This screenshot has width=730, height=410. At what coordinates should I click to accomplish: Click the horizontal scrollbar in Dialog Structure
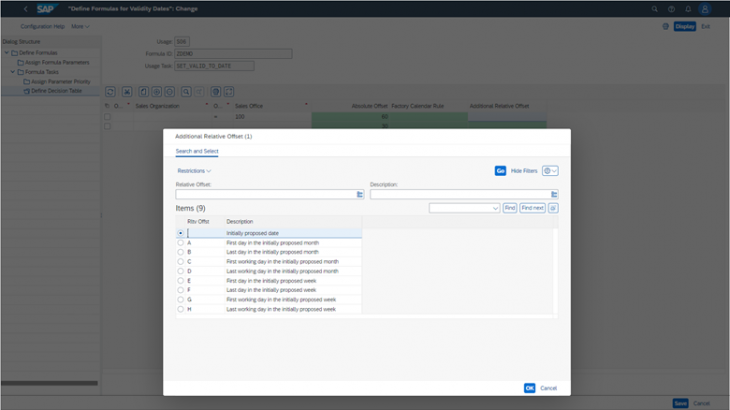(x=49, y=383)
